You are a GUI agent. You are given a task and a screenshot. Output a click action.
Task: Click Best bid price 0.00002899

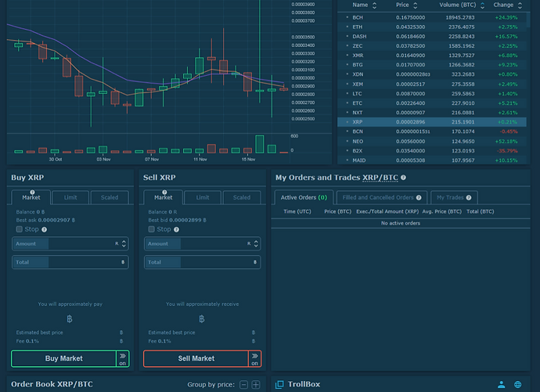pos(185,221)
